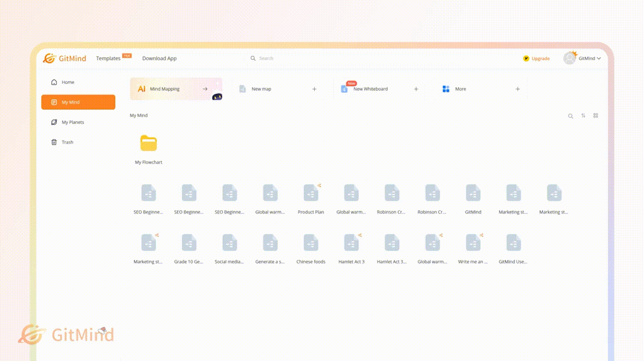Click the GitMind logo in the header

tap(64, 58)
